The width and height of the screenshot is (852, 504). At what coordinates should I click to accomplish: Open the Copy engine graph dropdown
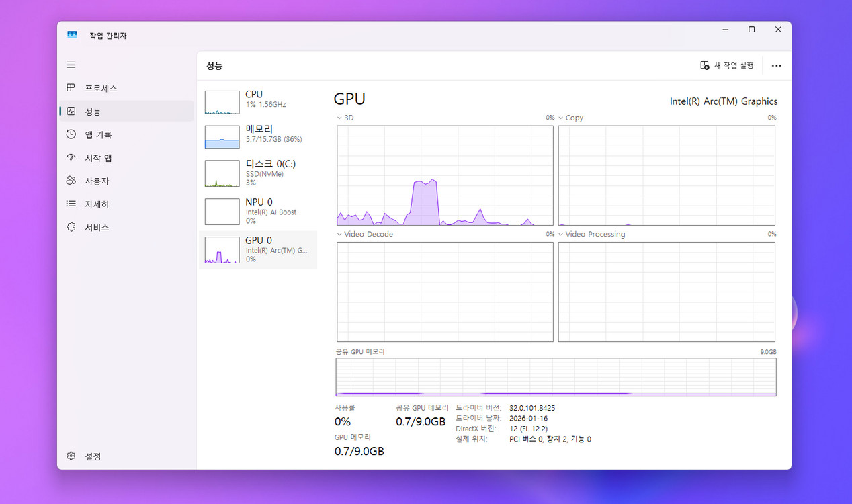[561, 118]
